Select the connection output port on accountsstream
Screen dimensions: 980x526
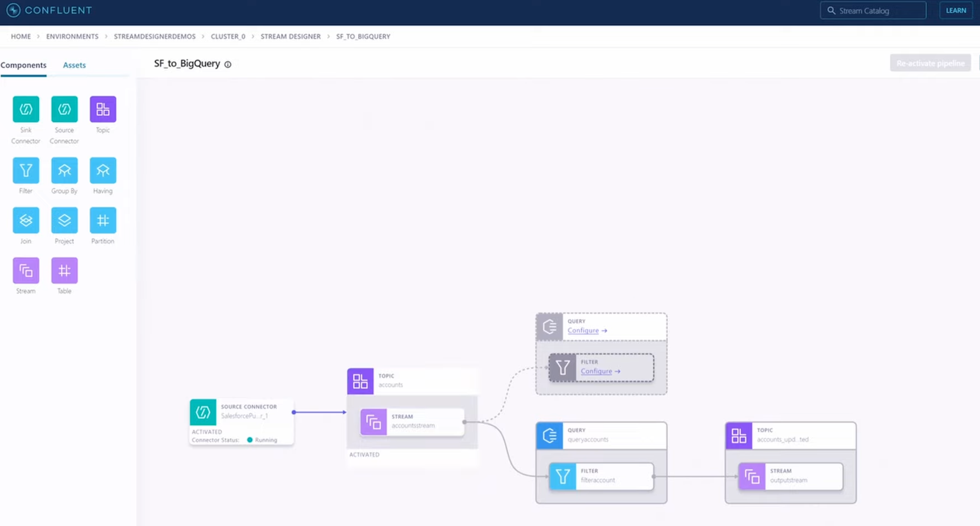pyautogui.click(x=464, y=422)
